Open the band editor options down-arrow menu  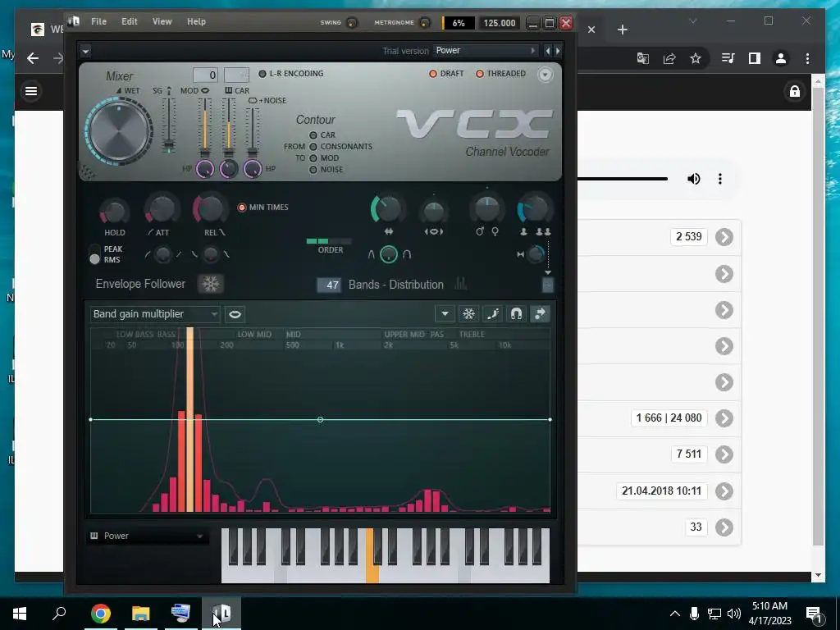coord(445,314)
